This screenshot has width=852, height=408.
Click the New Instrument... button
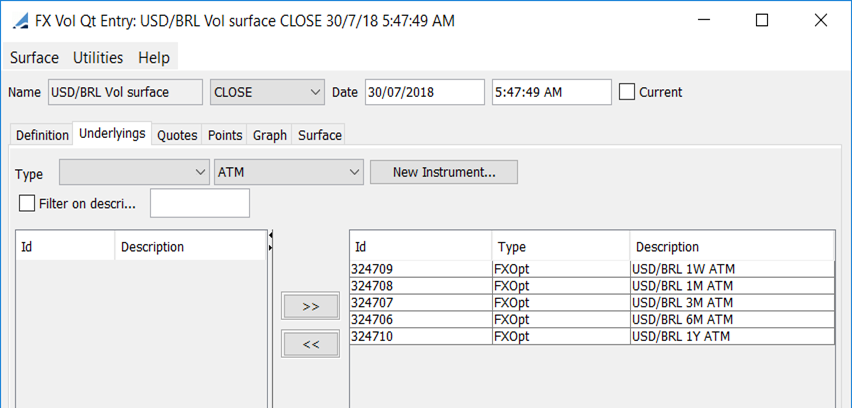tap(444, 173)
